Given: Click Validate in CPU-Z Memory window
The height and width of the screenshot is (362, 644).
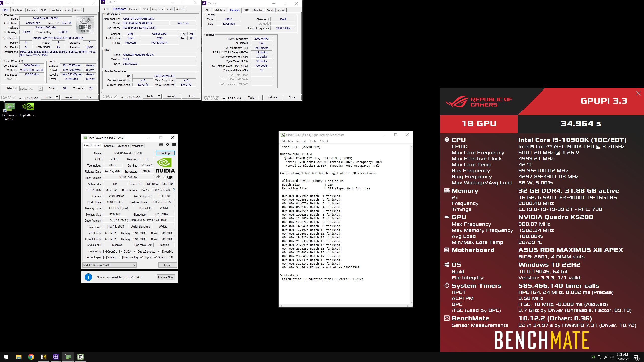Looking at the screenshot, I should [272, 97].
